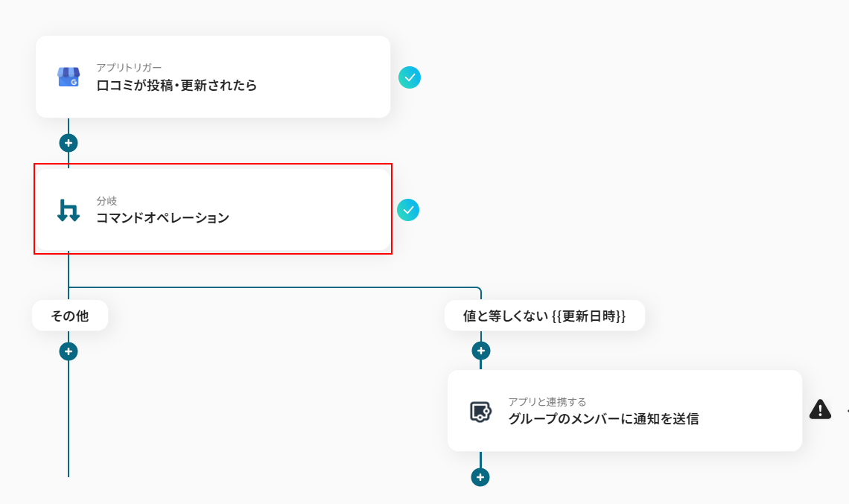The width and height of the screenshot is (849, 504).
Task: Add step below the 口コミ trigger card
Action: [x=69, y=142]
